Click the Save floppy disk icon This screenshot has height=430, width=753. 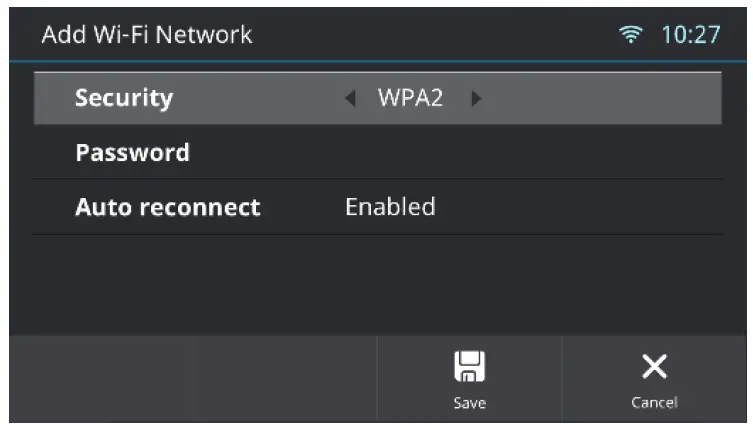(469, 367)
